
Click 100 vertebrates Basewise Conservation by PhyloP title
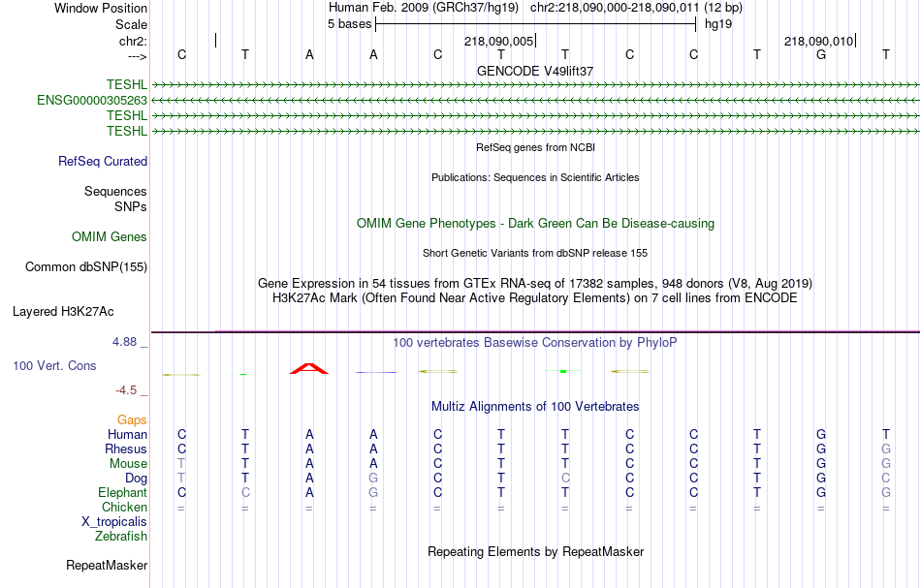[535, 342]
